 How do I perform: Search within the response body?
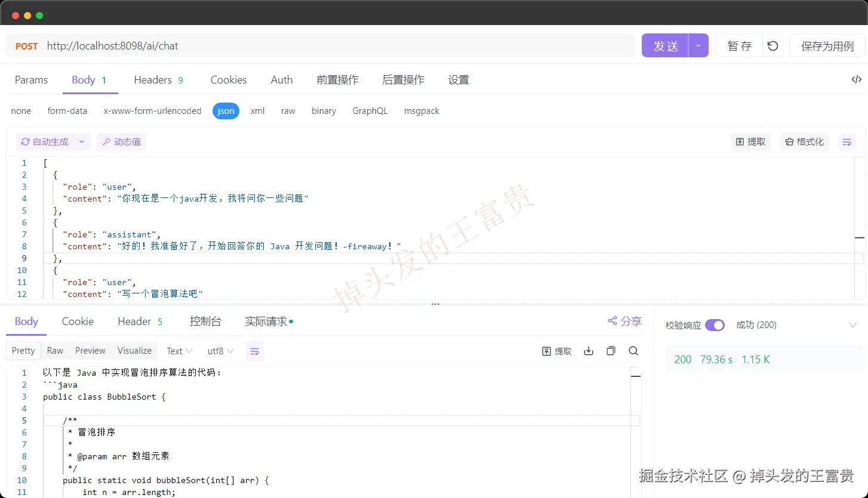633,351
